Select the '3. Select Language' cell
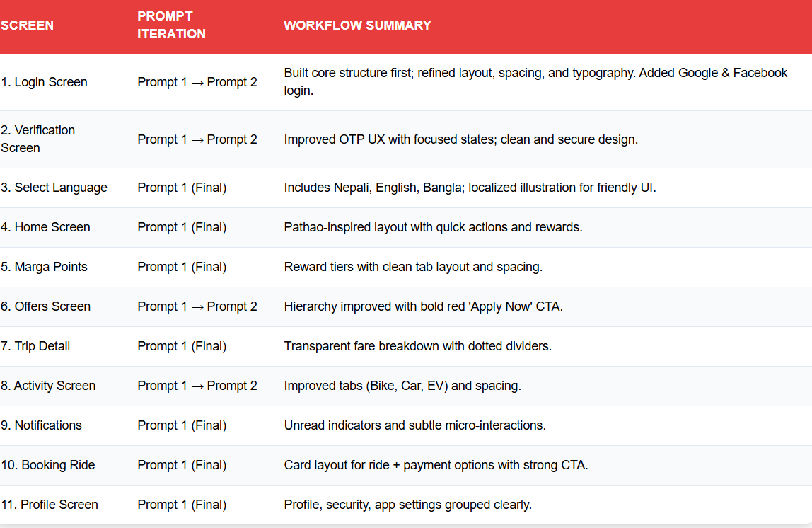Screen dimensions: 812x528 (54, 188)
